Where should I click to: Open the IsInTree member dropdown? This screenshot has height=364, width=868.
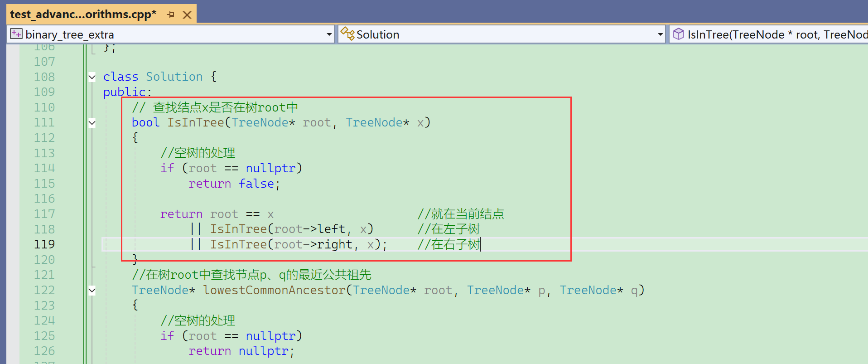coord(768,34)
